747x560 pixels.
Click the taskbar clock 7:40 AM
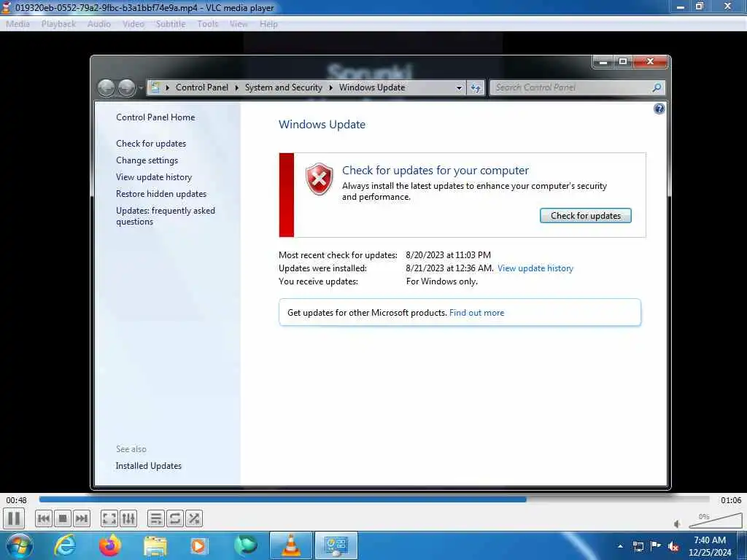click(x=710, y=540)
